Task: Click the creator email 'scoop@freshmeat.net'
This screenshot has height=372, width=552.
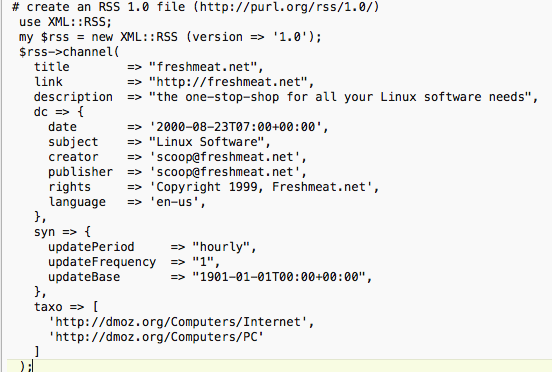Action: (x=225, y=157)
